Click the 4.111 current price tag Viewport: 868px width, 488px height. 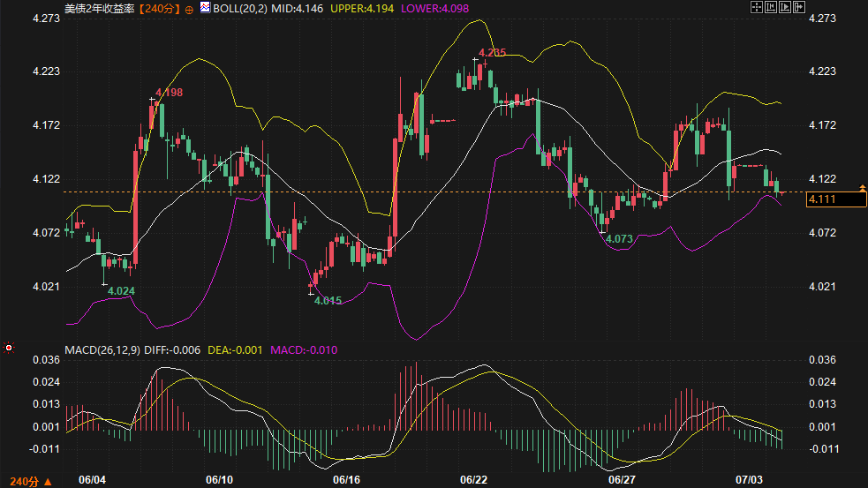pos(836,199)
